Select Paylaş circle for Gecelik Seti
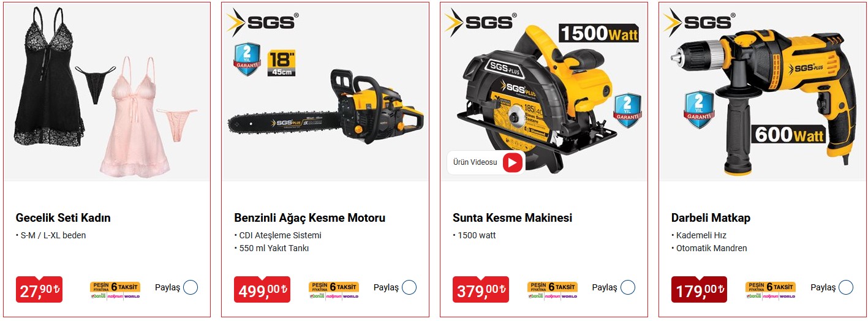Screen dimensions: 868x321 [191, 287]
